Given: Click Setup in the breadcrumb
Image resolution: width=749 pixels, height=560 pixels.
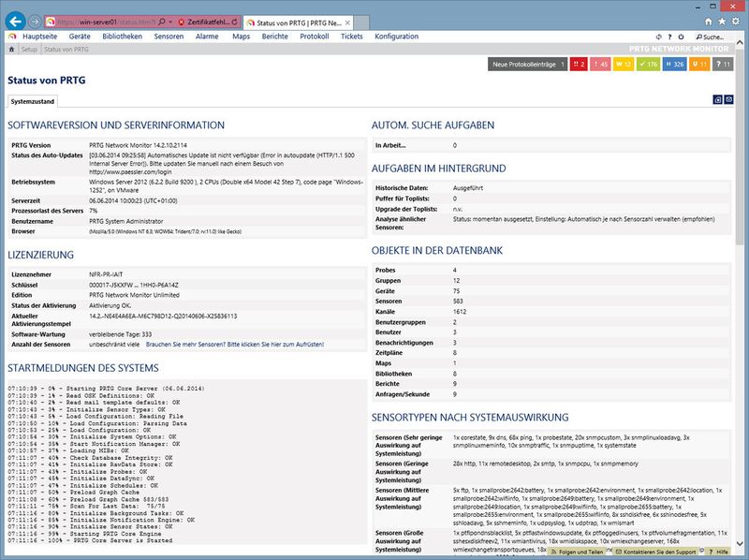Looking at the screenshot, I should (x=29, y=48).
